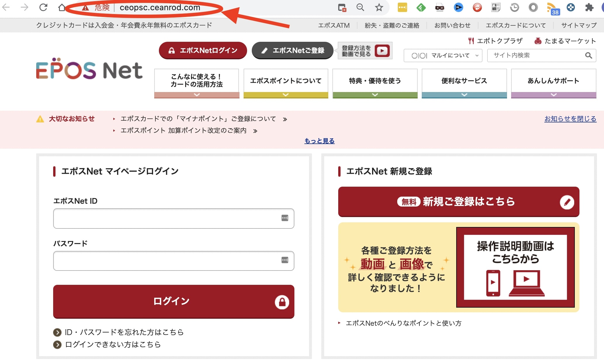Image resolution: width=604 pixels, height=364 pixels.
Task: Open the zoom magnifier icon in address bar
Action: click(360, 7)
